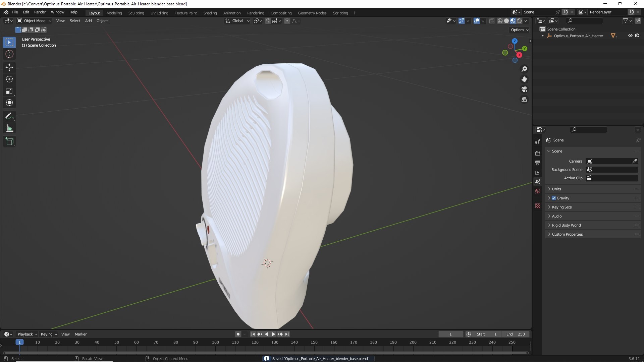This screenshot has height=362, width=644.
Task: Expand the Units panel
Action: coord(593,189)
